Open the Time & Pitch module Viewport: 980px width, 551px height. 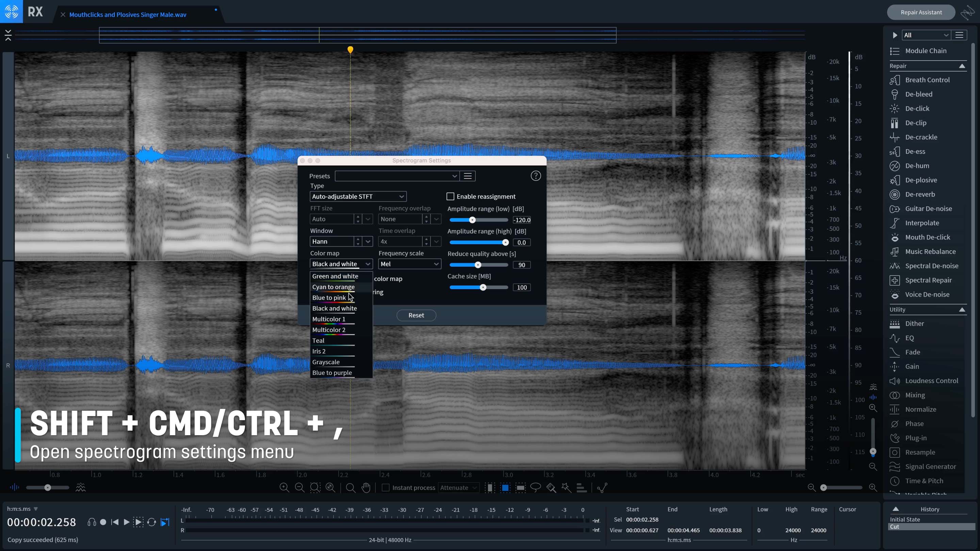pos(924,481)
